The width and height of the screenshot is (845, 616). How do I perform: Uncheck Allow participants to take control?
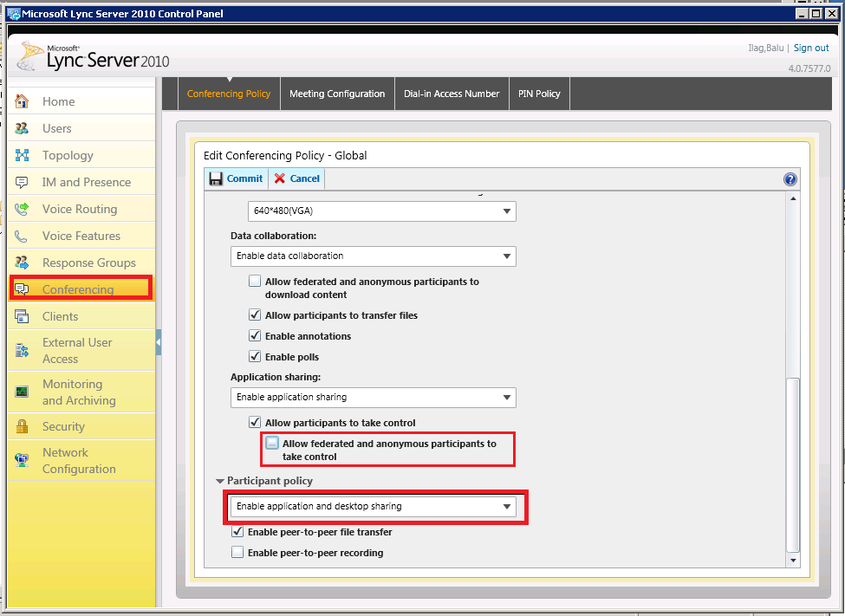point(255,422)
